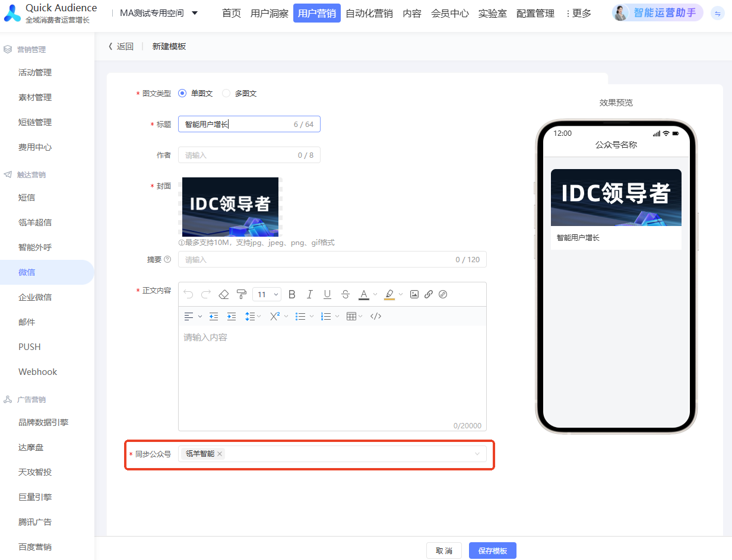This screenshot has height=560, width=732.
Task: Open 素材管理 in the sidebar
Action: [x=35, y=97]
